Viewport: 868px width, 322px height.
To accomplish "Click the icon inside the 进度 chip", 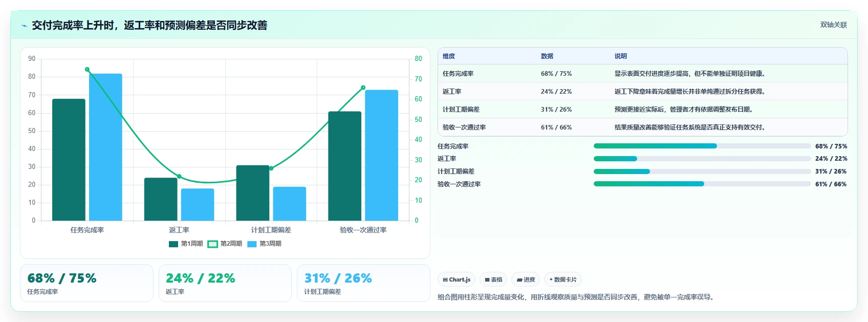I will tap(519, 280).
